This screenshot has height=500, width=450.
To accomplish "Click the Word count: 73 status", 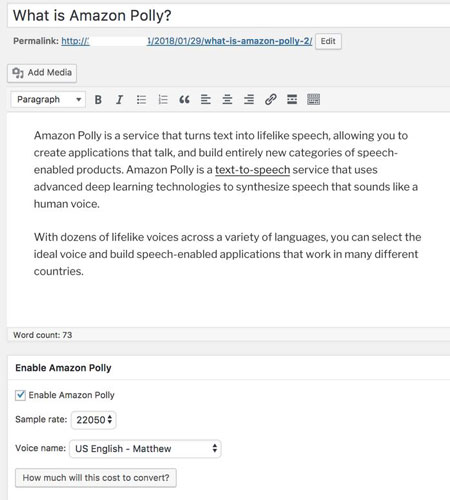I will [x=43, y=335].
